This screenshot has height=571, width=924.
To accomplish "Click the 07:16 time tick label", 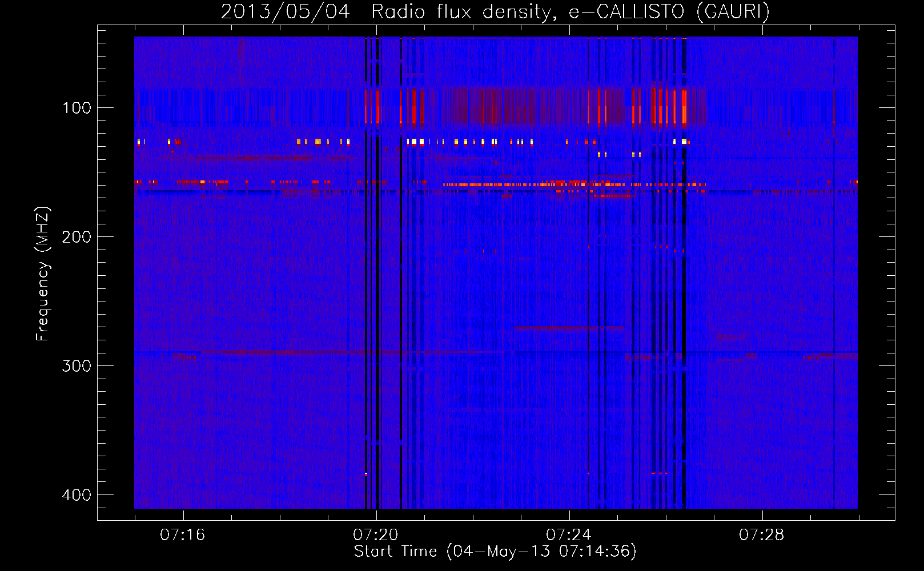I will [x=183, y=535].
